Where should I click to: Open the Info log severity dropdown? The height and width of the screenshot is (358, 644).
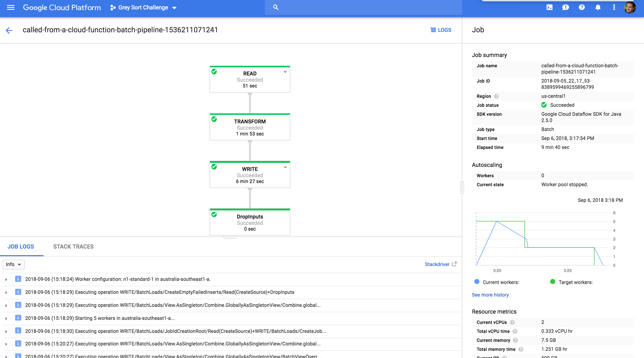coord(13,264)
